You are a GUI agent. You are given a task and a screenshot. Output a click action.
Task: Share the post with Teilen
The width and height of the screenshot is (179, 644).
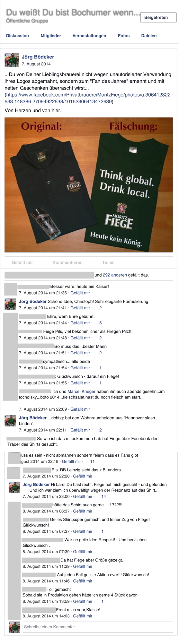(x=108, y=262)
